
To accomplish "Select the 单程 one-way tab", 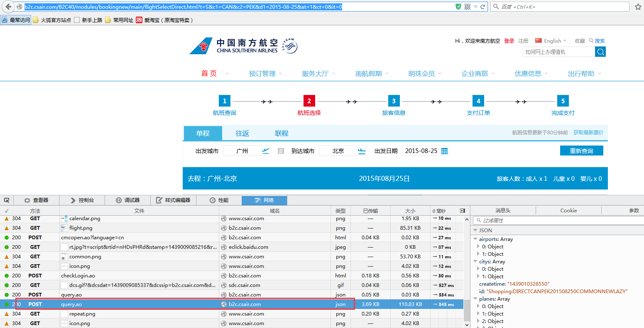I will coord(203,133).
